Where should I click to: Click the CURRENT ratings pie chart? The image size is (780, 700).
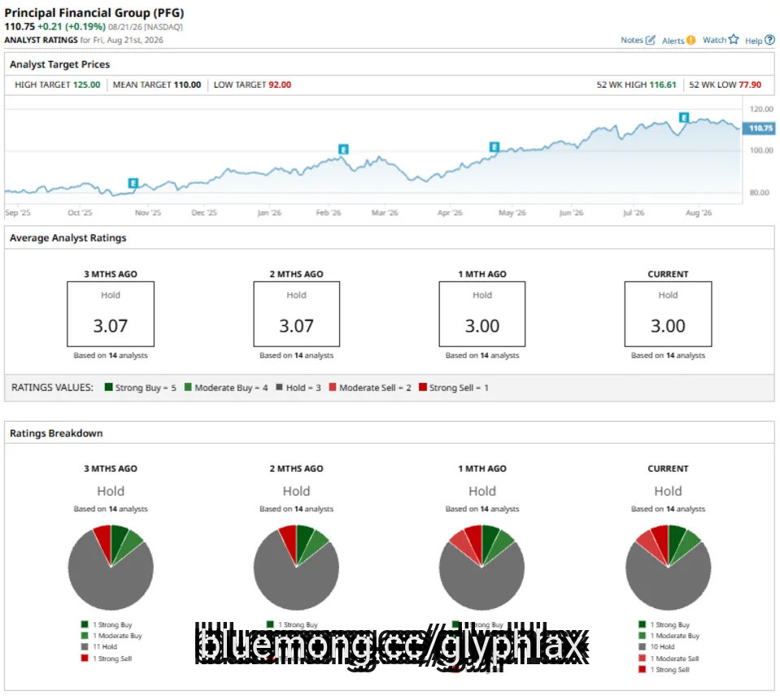click(668, 567)
